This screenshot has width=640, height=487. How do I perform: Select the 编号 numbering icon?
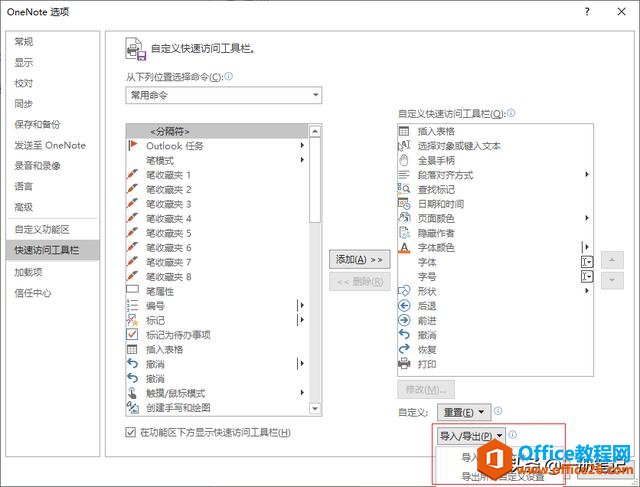(x=133, y=305)
